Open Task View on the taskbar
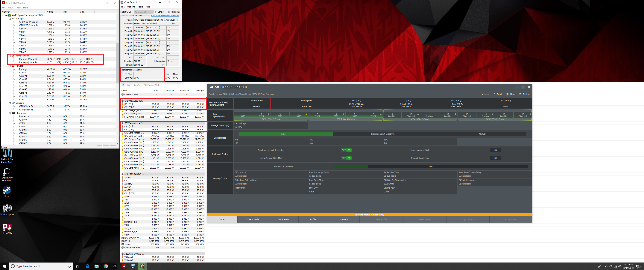Screen dimensions: 644x270 (x=78, y=266)
